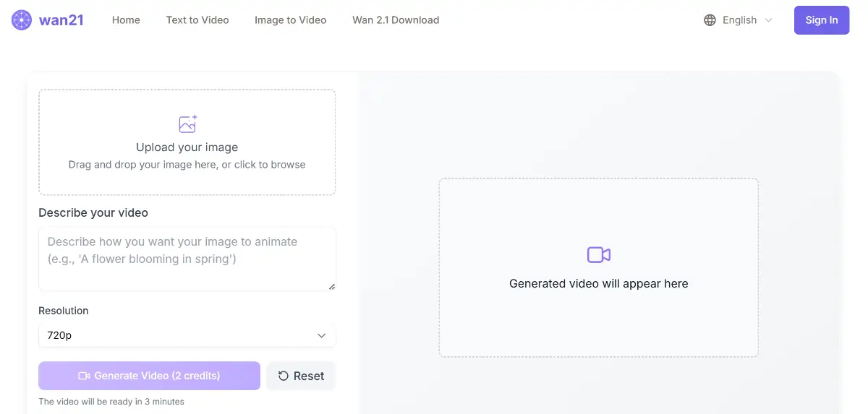Switch to Image to Video page
This screenshot has width=868, height=414.
tap(290, 20)
